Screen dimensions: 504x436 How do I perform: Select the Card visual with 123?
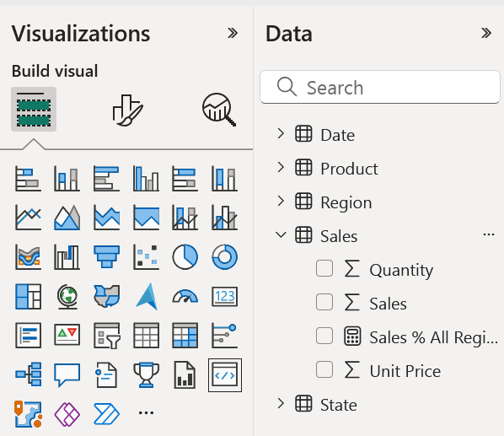pyautogui.click(x=225, y=296)
